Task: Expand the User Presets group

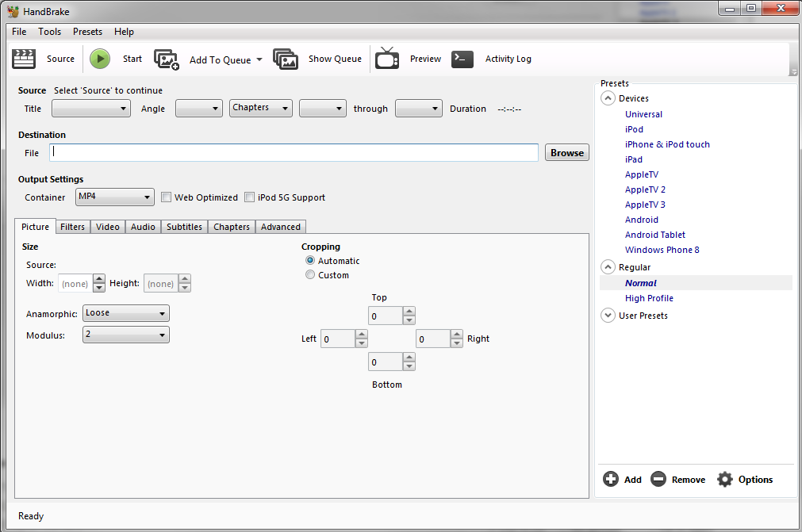Action: click(x=608, y=316)
